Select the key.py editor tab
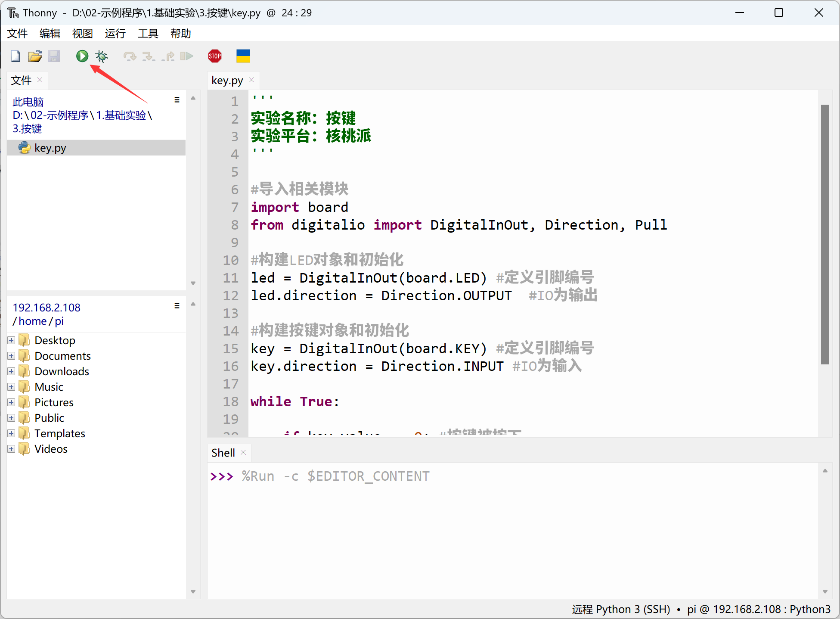The height and width of the screenshot is (619, 840). [227, 81]
